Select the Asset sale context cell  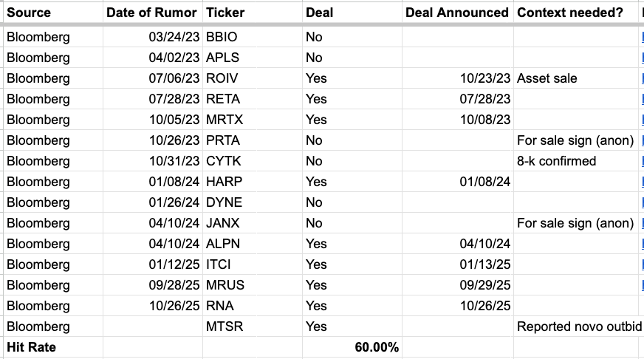click(576, 78)
